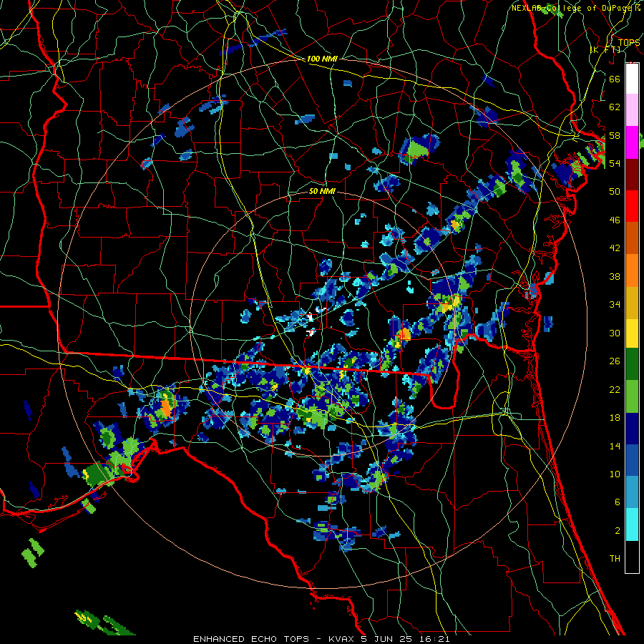
Task: Click the legend value "58"
Action: click(615, 135)
